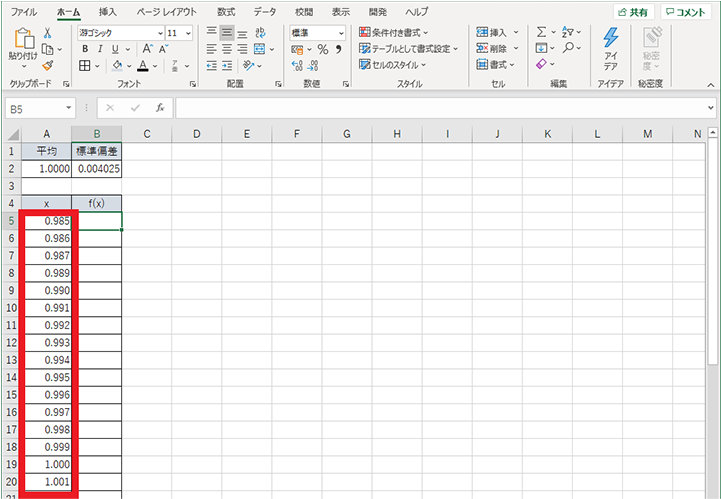
Task: Open the number format 標準 dropdown
Action: 341,33
